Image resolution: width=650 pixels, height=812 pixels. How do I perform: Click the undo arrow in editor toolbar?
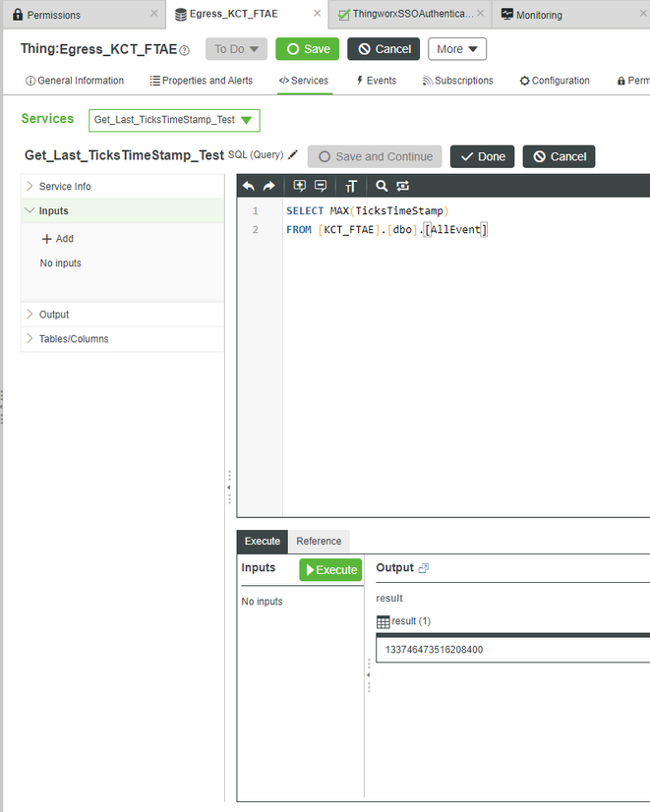(249, 186)
